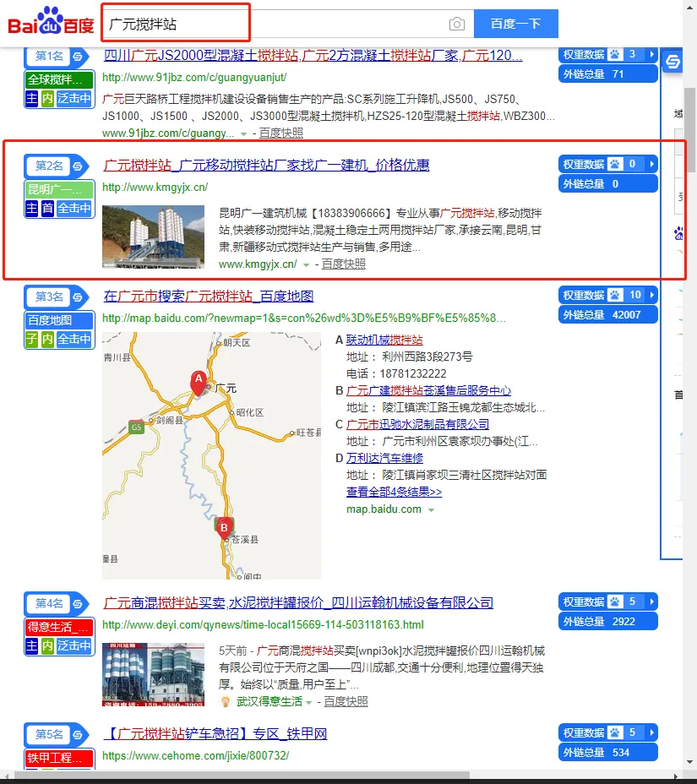This screenshot has height=784, width=697.
Task: Click the blue SEO plugin icon on right edge
Action: tap(673, 63)
